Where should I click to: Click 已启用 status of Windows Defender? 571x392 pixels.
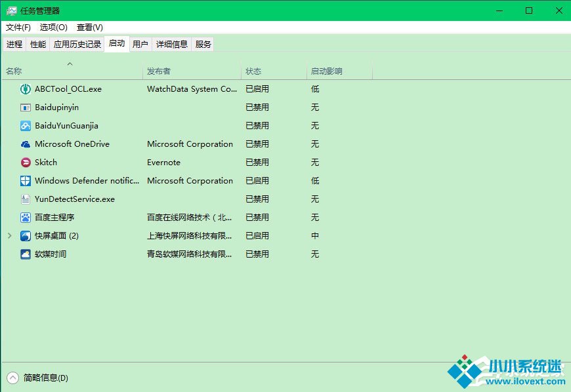tap(257, 181)
